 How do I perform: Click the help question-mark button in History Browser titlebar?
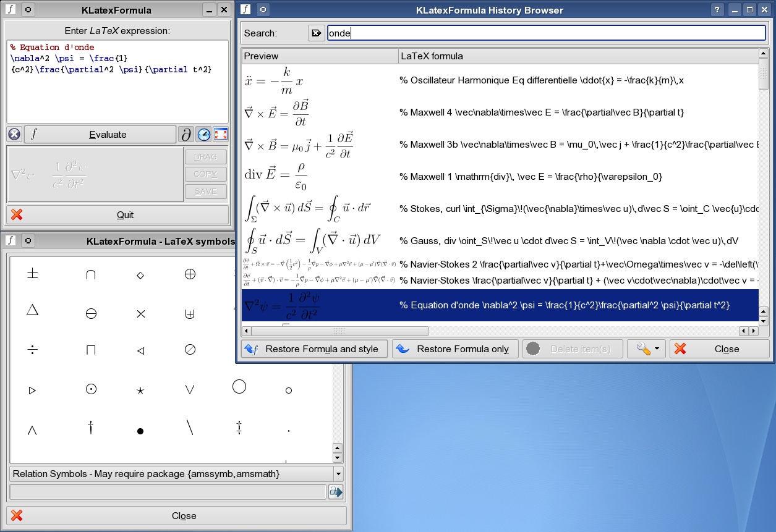coord(717,10)
